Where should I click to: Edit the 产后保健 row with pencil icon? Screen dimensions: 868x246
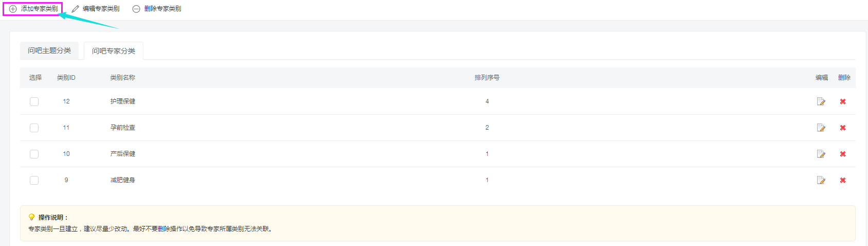[x=821, y=154]
